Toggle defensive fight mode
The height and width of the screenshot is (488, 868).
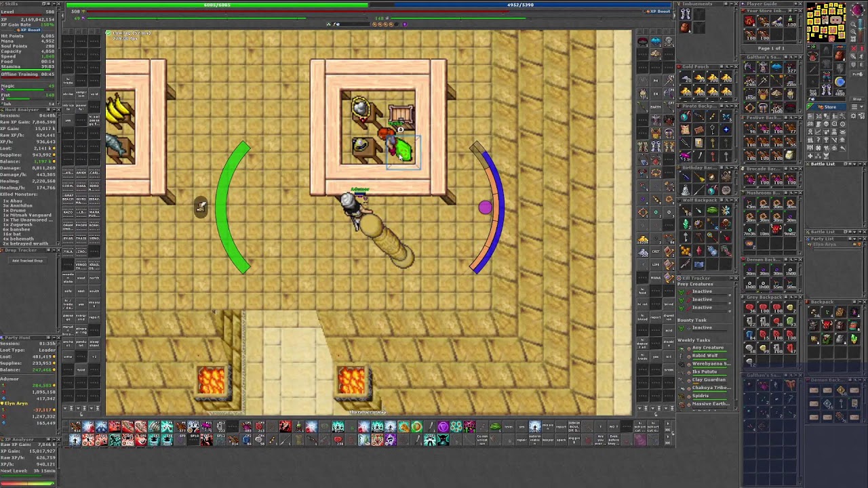(853, 64)
